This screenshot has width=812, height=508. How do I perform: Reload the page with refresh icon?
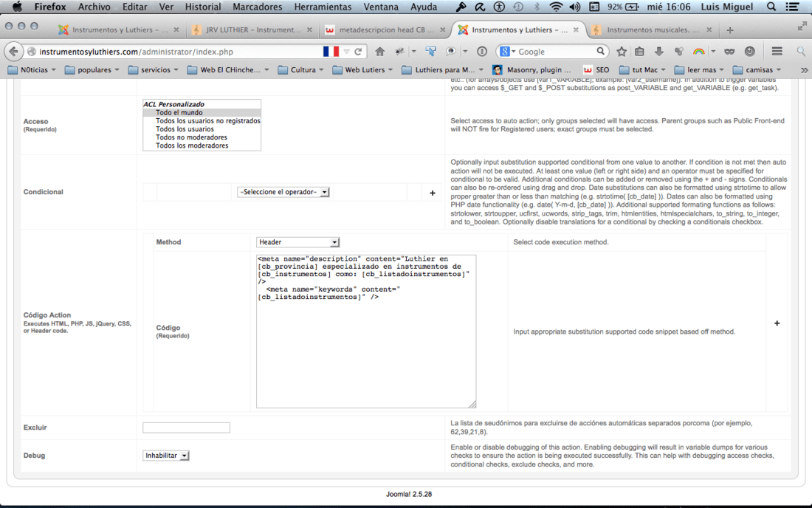pos(358,51)
